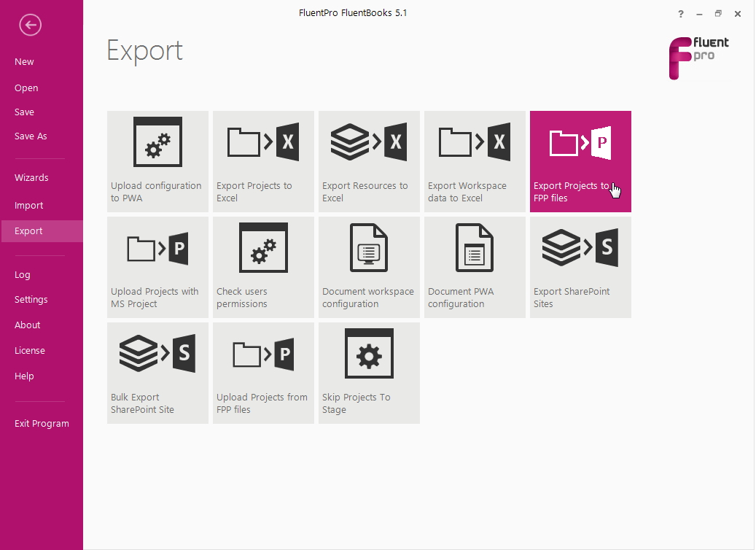Open the Log page
The width and height of the screenshot is (756, 550).
(22, 275)
